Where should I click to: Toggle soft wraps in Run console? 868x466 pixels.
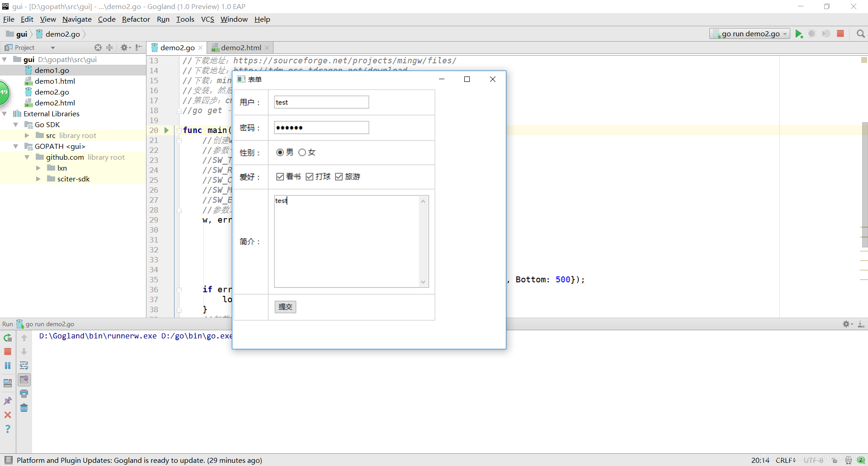24,366
